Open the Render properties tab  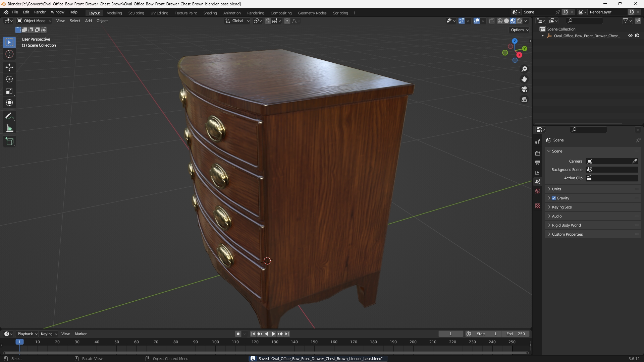tap(538, 153)
